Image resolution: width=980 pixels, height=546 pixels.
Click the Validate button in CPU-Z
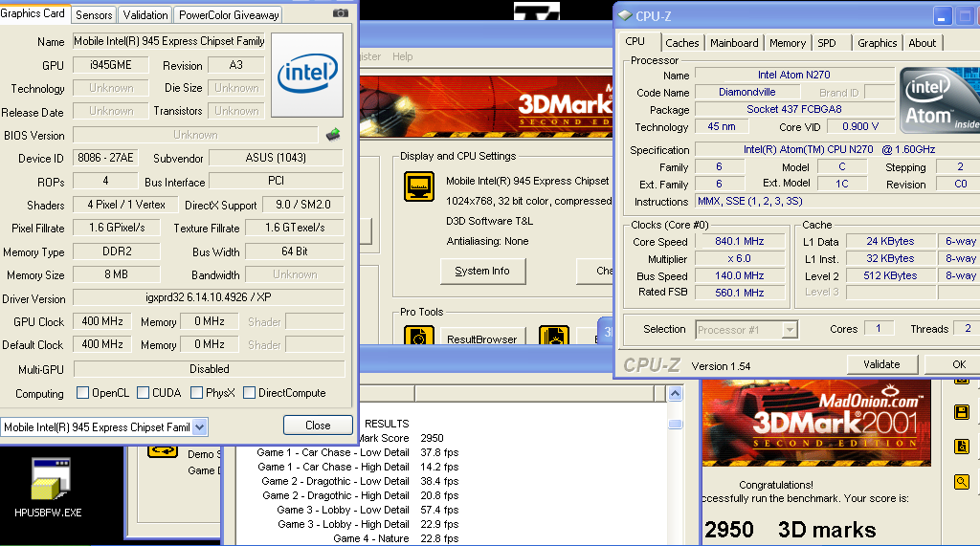(x=881, y=364)
